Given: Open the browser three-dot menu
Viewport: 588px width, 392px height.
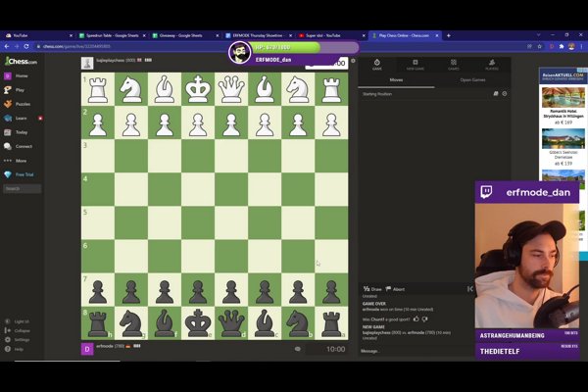Looking at the screenshot, I should (x=581, y=46).
